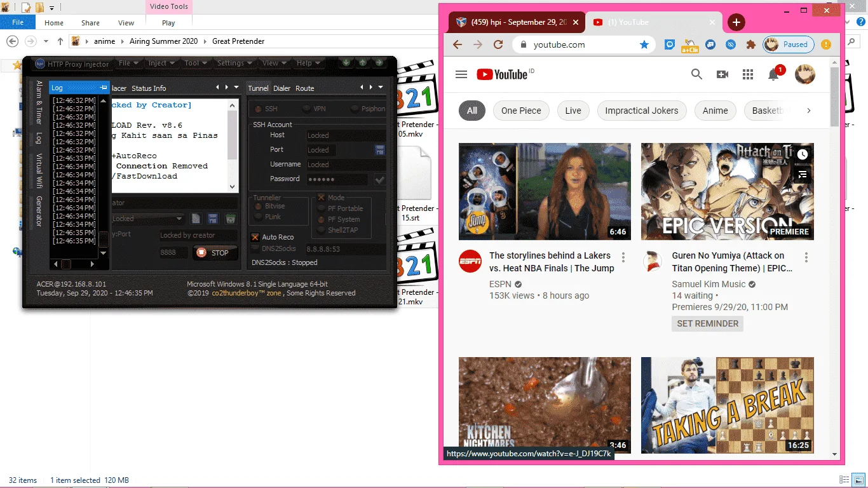Image resolution: width=868 pixels, height=488 pixels.
Task: Select the PLink tunnelier radio button
Action: click(x=258, y=217)
